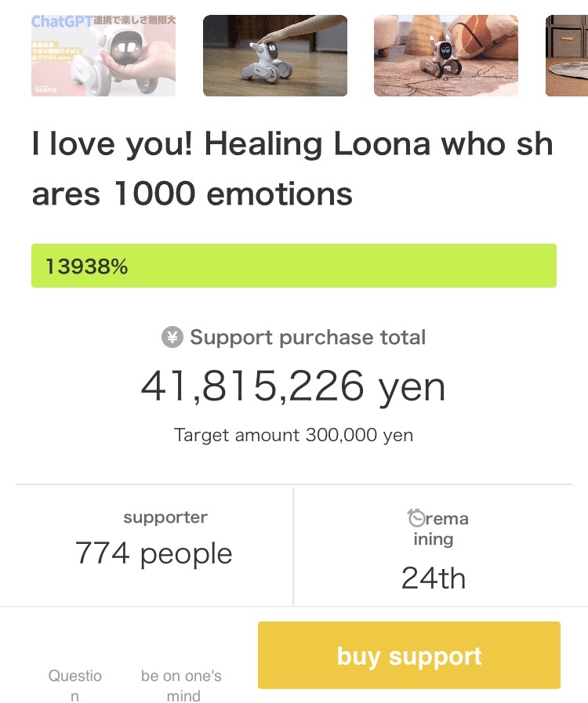Open the partially visible fourth thumbnail

pyautogui.click(x=566, y=55)
